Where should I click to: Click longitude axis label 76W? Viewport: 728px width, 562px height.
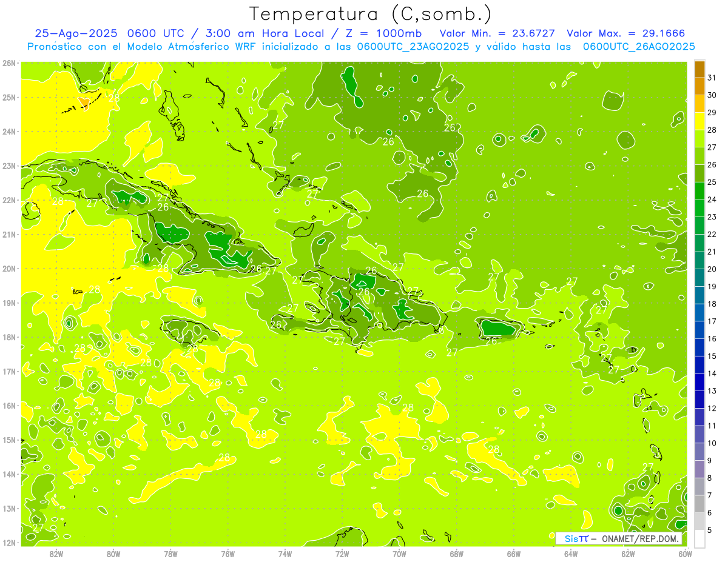pyautogui.click(x=228, y=554)
